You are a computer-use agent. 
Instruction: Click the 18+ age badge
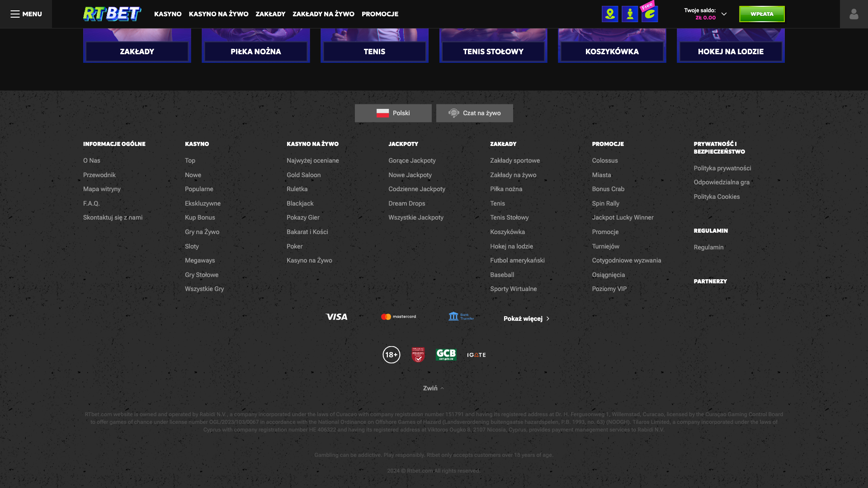coord(392,355)
